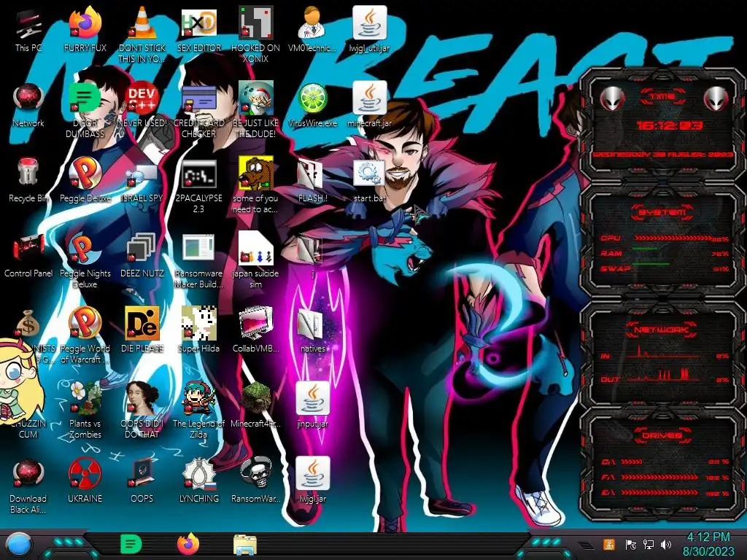
Task: Open File Explorer from the taskbar
Action: point(245,545)
